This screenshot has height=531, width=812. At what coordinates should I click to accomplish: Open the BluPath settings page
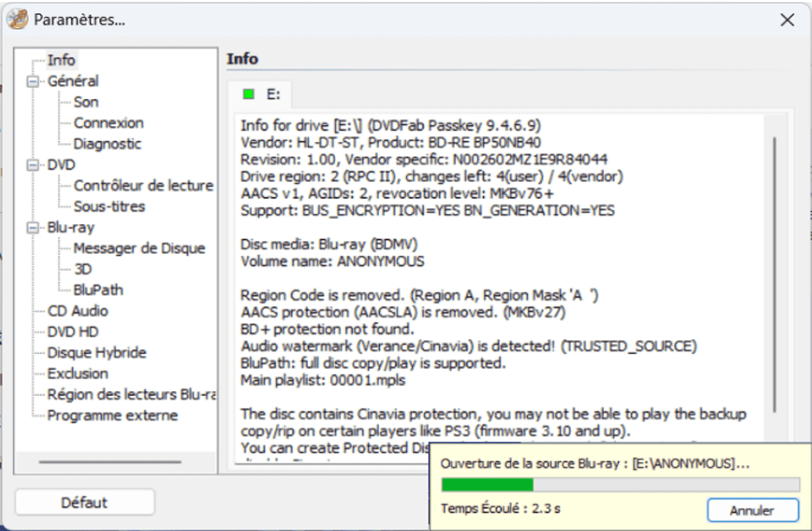coord(98,290)
